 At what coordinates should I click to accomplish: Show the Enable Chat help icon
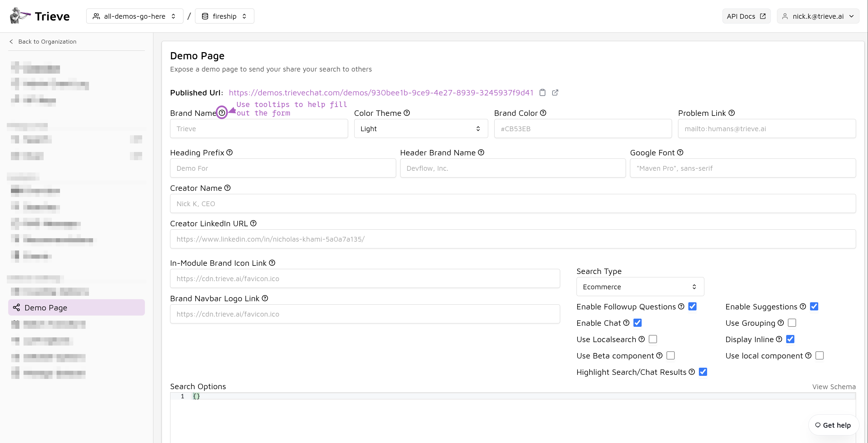(x=626, y=323)
